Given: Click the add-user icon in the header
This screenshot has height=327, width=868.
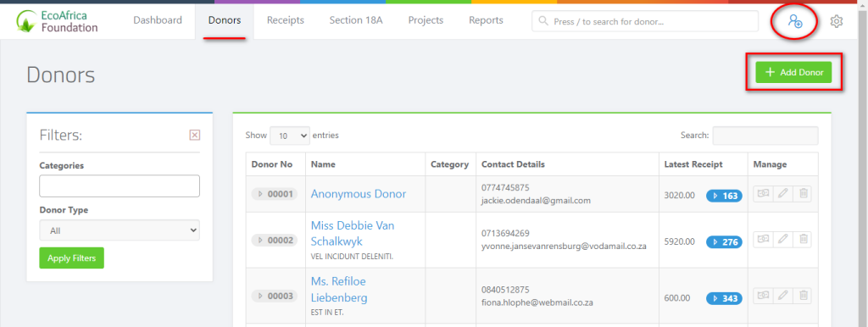Looking at the screenshot, I should coord(795,21).
